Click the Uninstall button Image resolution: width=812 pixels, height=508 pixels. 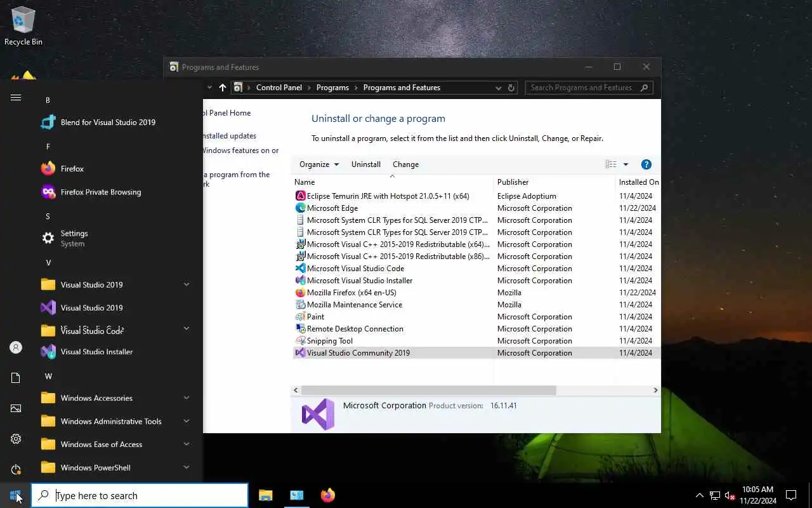pyautogui.click(x=366, y=164)
